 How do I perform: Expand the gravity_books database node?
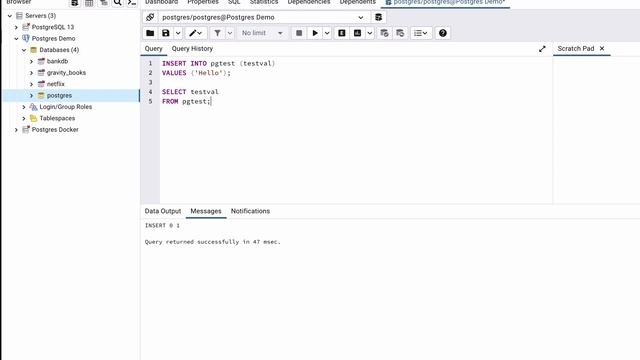point(31,73)
